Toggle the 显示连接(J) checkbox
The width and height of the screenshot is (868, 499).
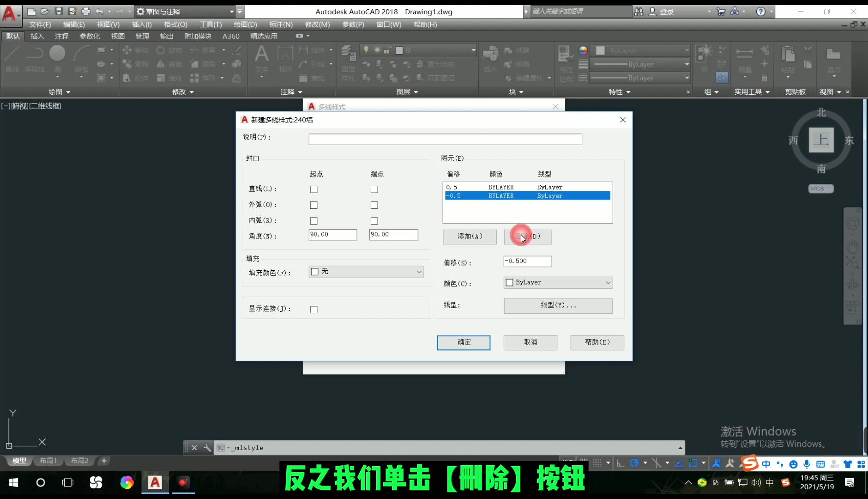pos(313,309)
